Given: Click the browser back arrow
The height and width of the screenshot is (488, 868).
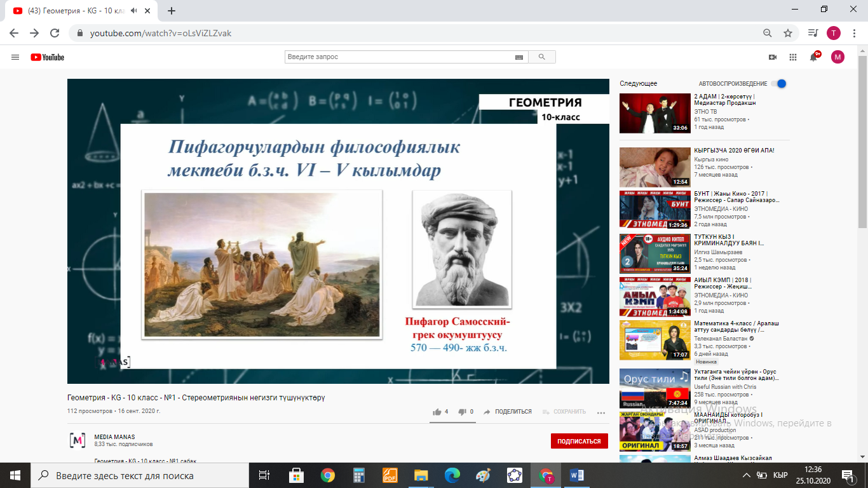Looking at the screenshot, I should [x=14, y=33].
